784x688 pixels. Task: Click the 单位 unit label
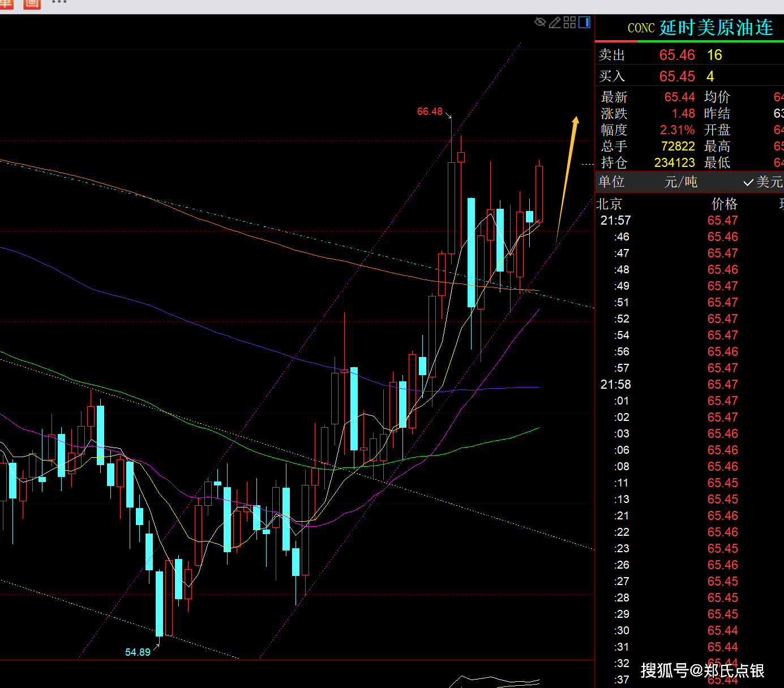coord(612,182)
